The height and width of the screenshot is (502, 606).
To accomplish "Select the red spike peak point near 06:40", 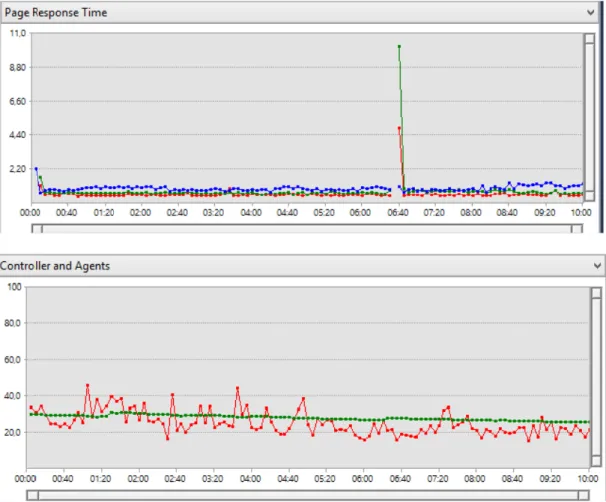I will pyautogui.click(x=399, y=128).
